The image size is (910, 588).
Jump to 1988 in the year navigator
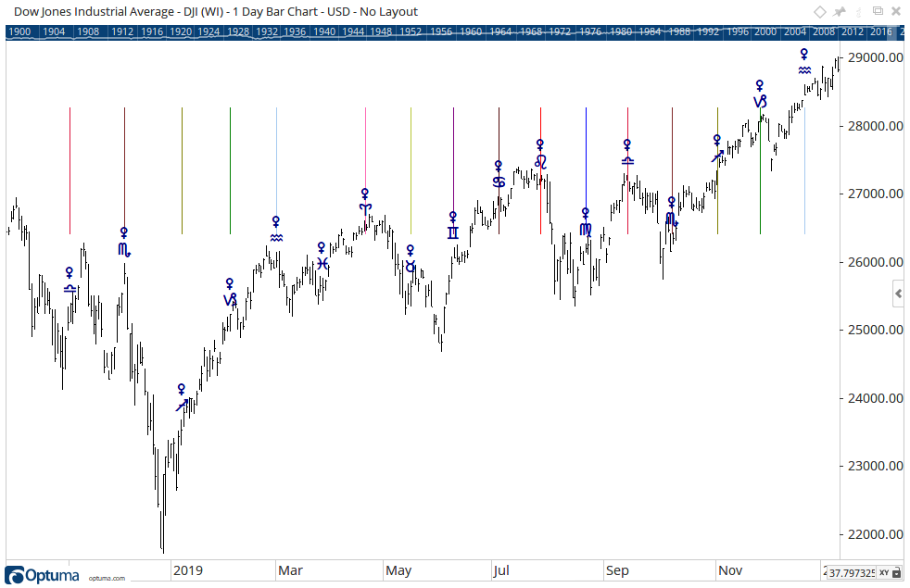click(679, 31)
